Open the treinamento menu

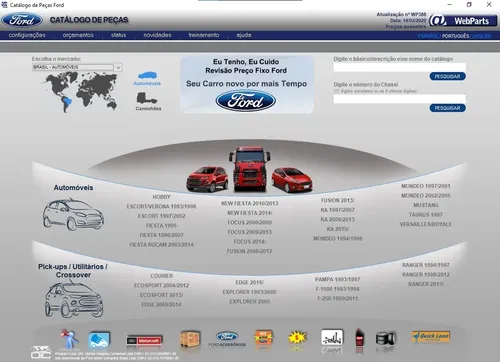click(x=204, y=35)
